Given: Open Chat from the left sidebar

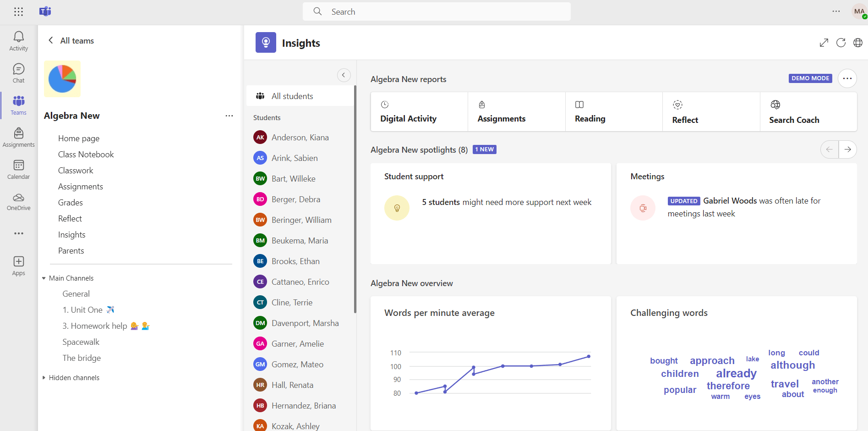Looking at the screenshot, I should [18, 72].
